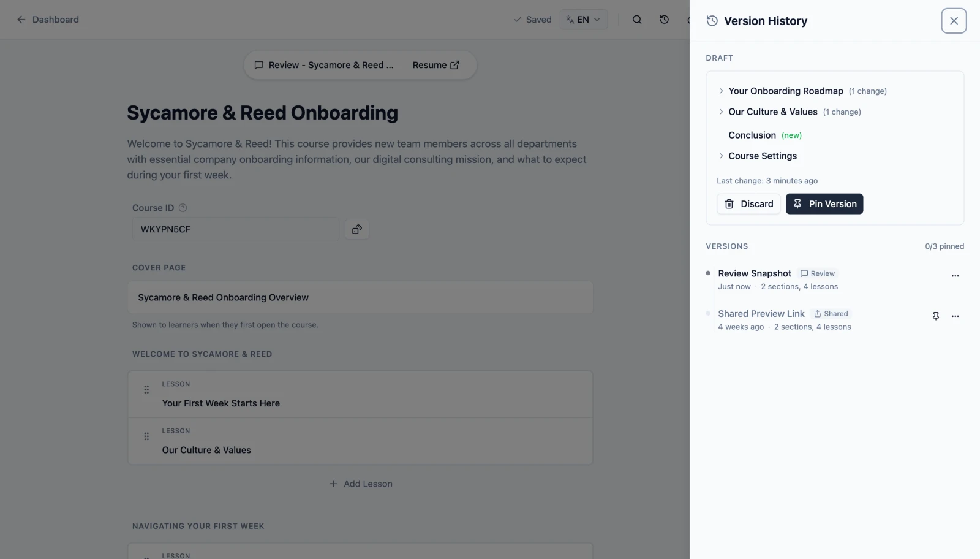Copy Course ID with the copy icon
Screen dimensions: 980x559
click(x=357, y=229)
